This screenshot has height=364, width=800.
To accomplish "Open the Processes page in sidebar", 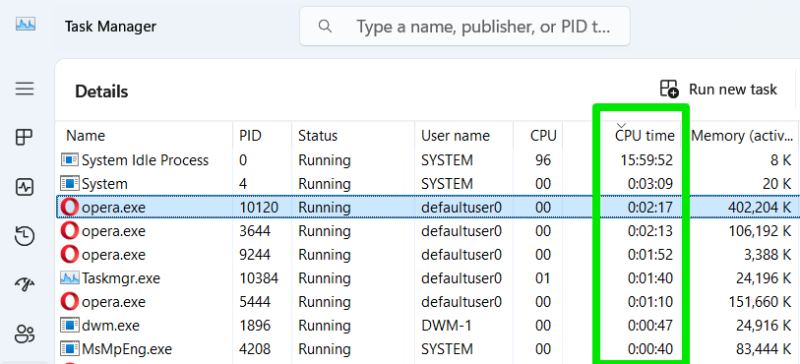I will [24, 137].
